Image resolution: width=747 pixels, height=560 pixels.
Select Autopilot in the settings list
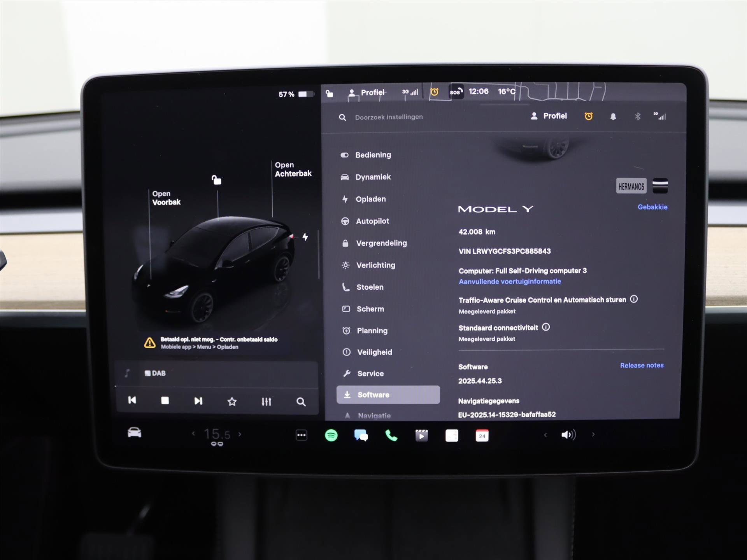click(365, 221)
